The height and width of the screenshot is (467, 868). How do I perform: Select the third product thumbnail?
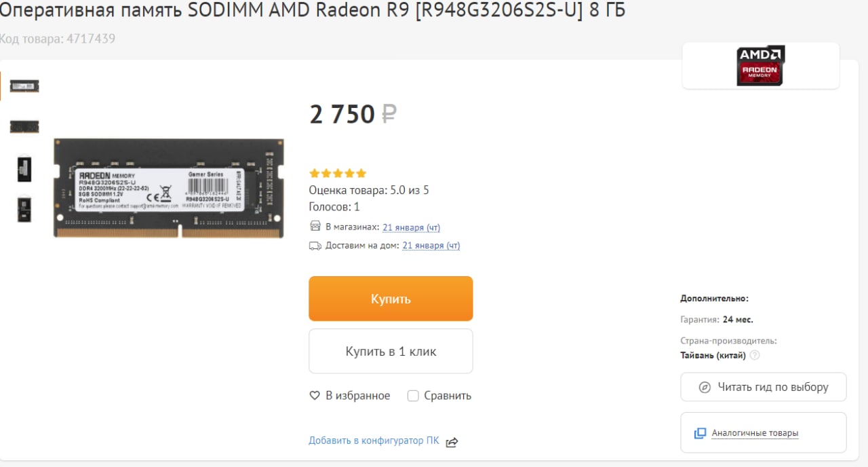24,168
